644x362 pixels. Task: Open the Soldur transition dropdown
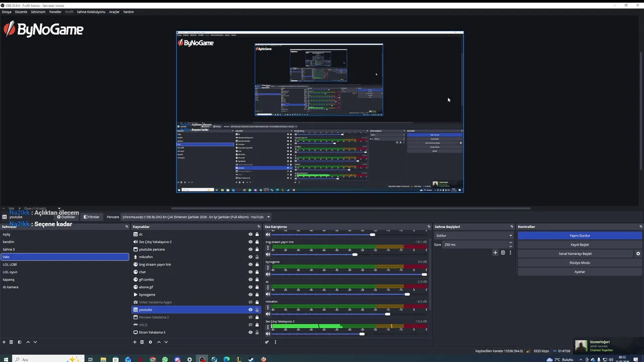point(473,235)
